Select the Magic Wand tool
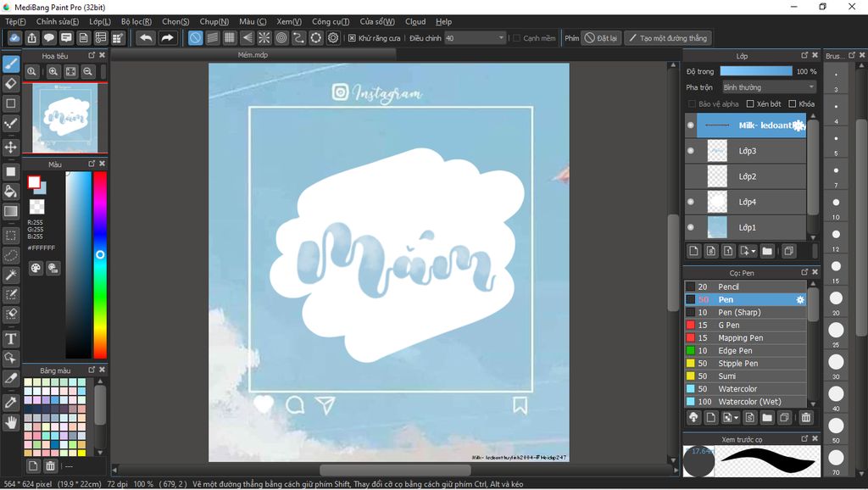This screenshot has height=490, width=868. [10, 275]
